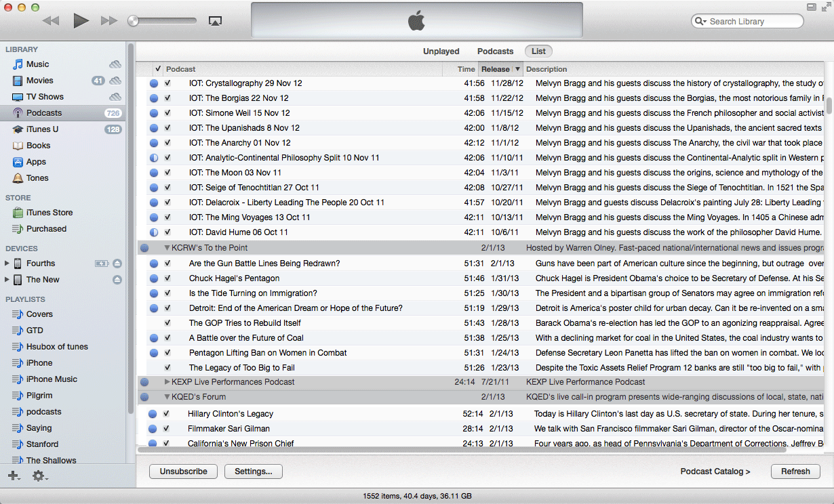Click the vertical scrollbar of episode list
Image resolution: width=834 pixels, height=504 pixels.
point(829,106)
